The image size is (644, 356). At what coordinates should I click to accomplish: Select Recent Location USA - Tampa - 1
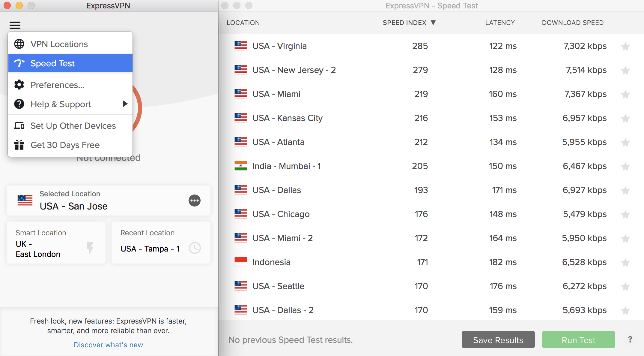(x=161, y=243)
